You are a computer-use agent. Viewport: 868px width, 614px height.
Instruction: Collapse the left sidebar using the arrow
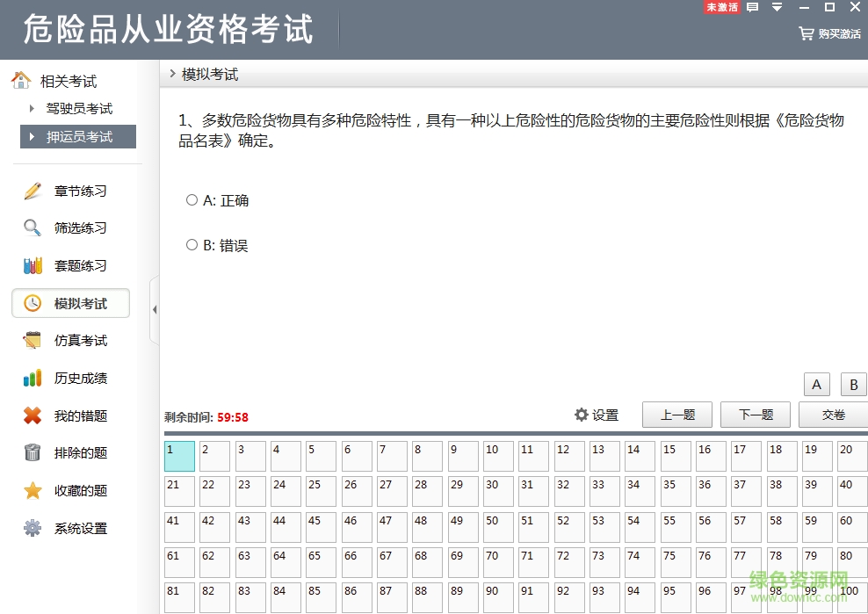click(156, 310)
